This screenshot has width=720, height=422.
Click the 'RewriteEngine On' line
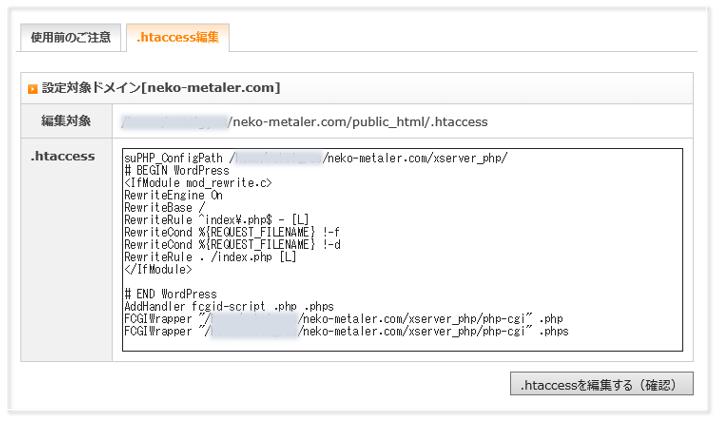174,195
